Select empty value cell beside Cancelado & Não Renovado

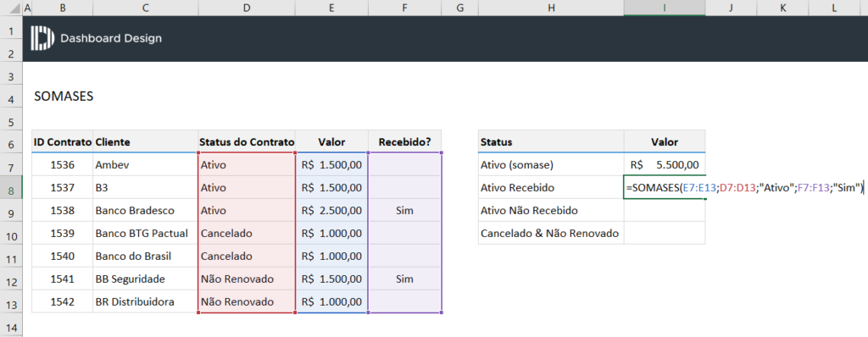665,234
